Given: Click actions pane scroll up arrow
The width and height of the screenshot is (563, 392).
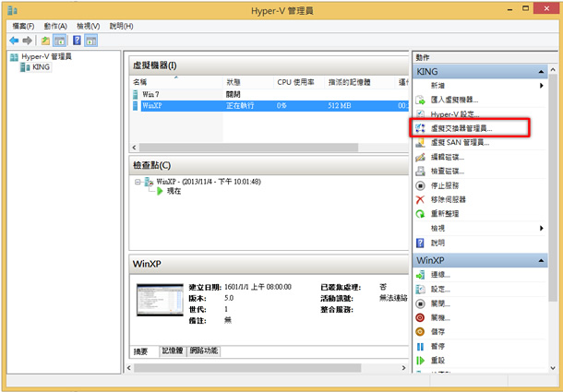Looking at the screenshot, I should 553,70.
